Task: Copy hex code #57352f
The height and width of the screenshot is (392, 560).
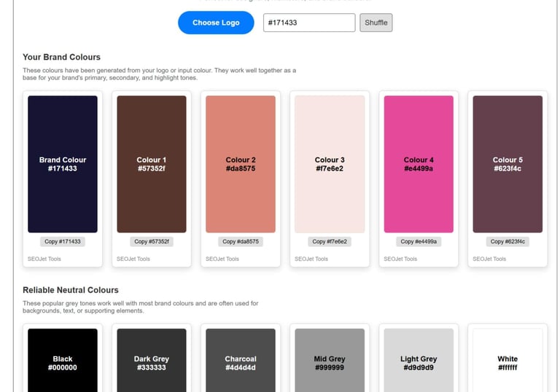Action: click(152, 242)
